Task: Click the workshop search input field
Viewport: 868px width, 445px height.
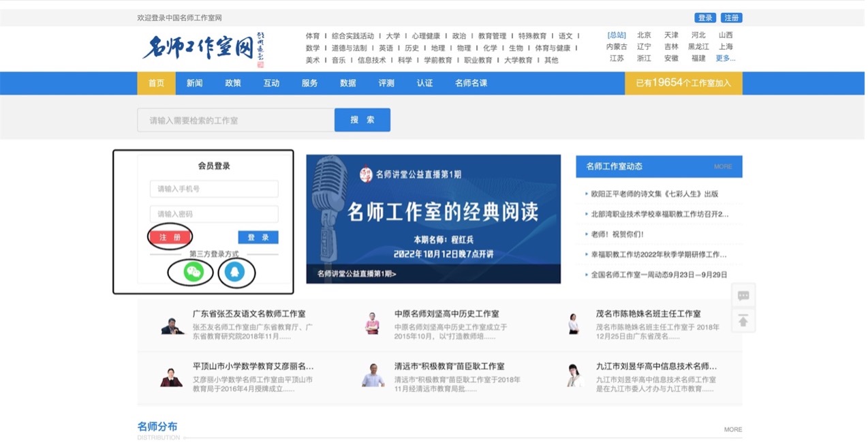Action: [235, 121]
